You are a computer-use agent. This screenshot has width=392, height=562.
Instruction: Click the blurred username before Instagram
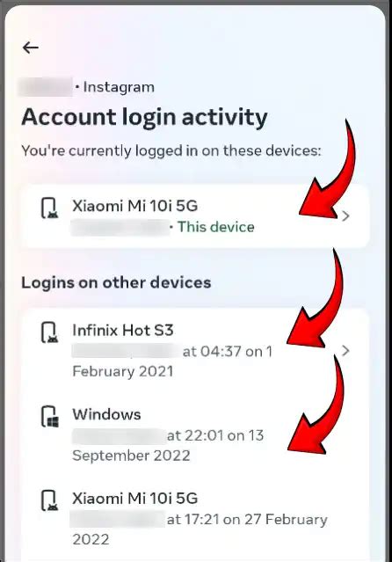[x=46, y=87]
